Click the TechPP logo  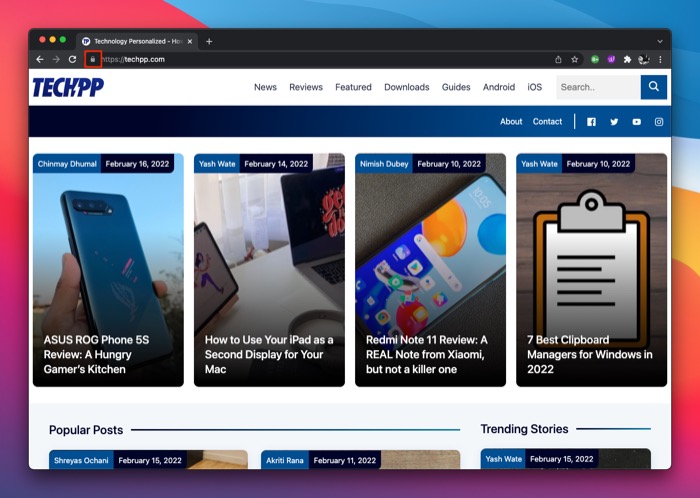(68, 87)
